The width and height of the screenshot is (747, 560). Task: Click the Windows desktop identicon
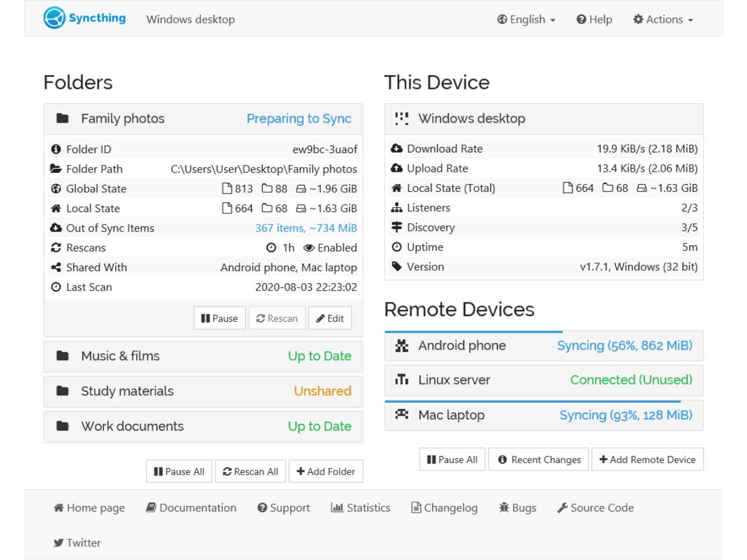(402, 118)
